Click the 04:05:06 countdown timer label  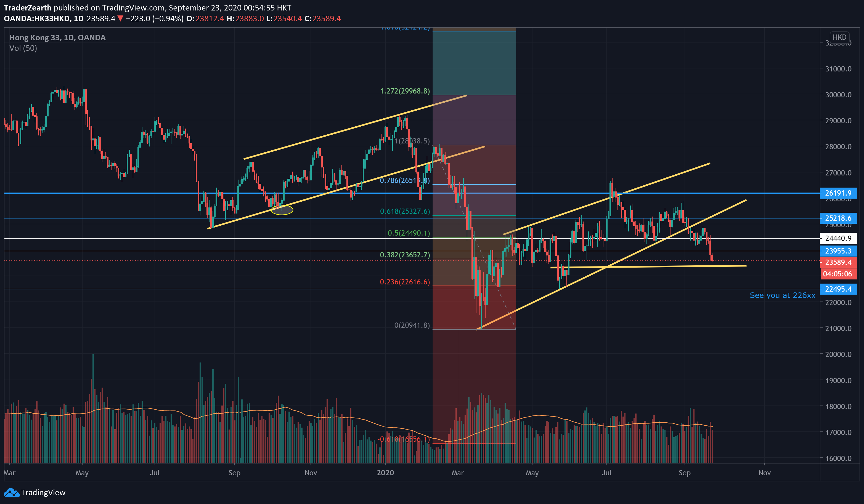pos(838,274)
